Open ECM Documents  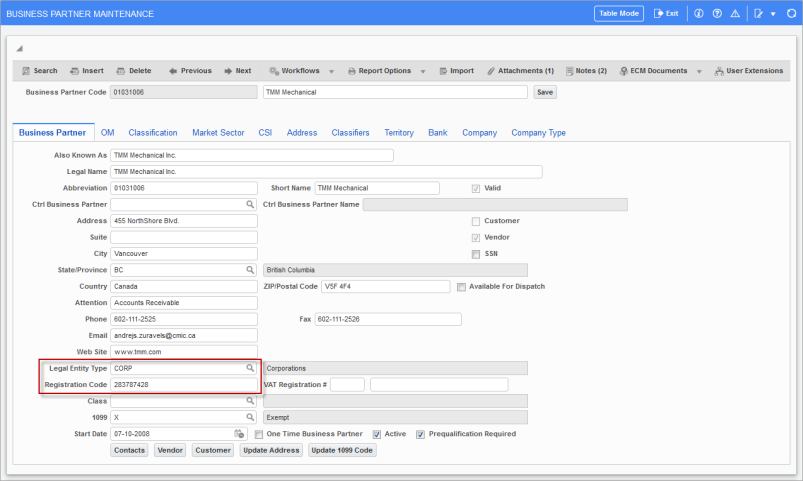[x=653, y=71]
